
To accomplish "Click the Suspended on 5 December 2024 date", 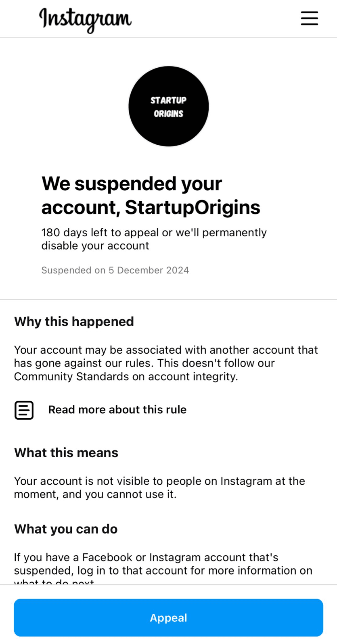I will click(x=115, y=270).
